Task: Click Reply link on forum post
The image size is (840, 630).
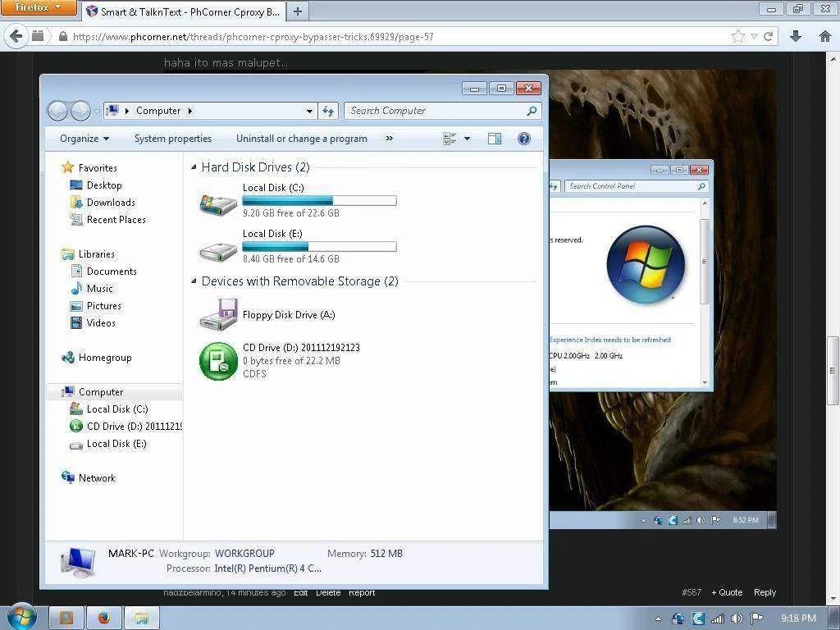Action: pos(765,592)
